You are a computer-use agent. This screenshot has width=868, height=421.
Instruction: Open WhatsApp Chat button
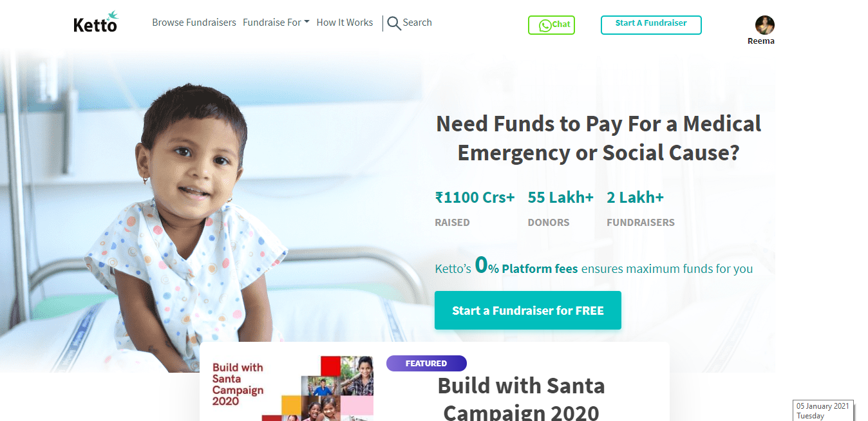[551, 25]
